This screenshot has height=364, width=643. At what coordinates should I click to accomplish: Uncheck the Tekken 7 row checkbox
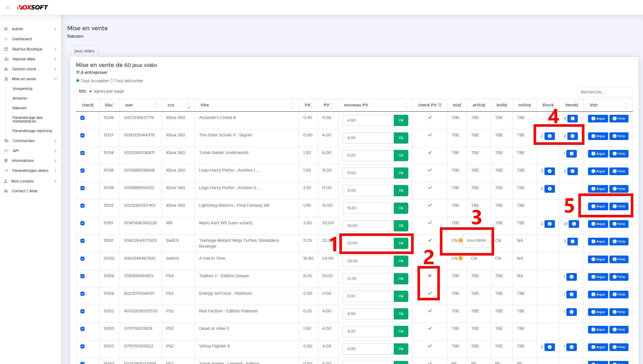pos(82,276)
